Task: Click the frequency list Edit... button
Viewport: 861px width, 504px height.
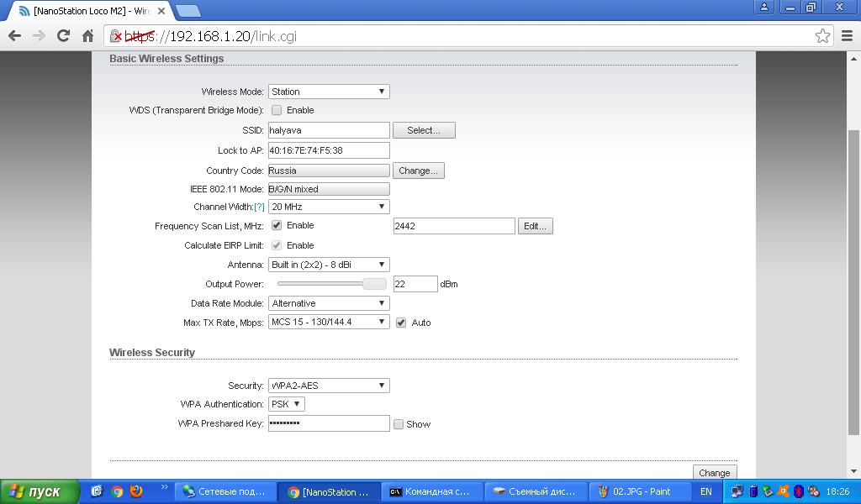Action: (536, 226)
